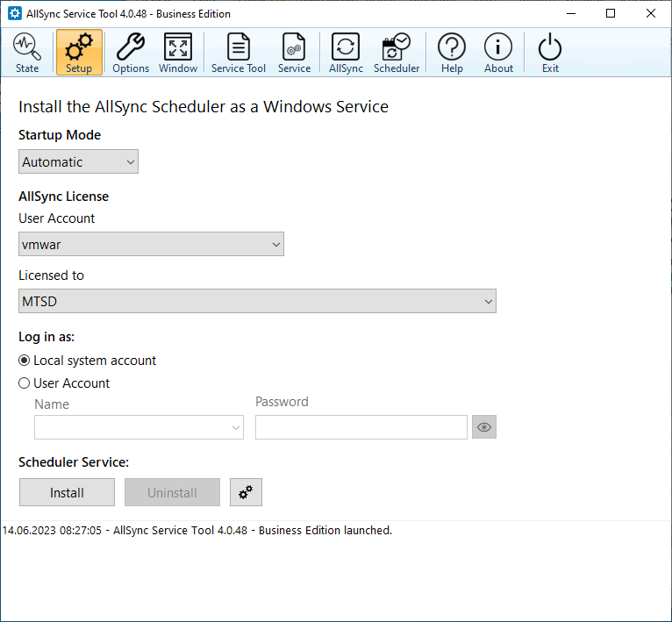Switch to the Setup toolbar tab
The image size is (672, 622).
tap(79, 53)
